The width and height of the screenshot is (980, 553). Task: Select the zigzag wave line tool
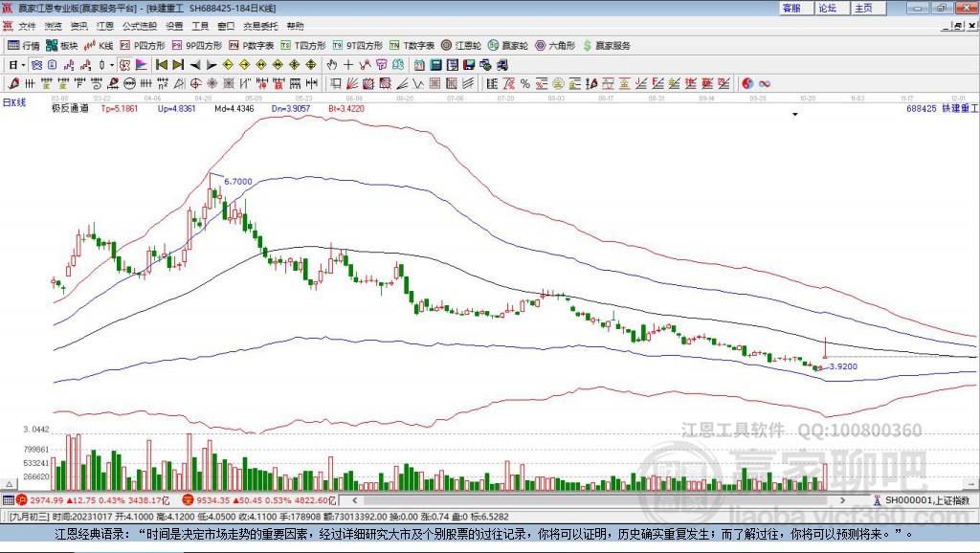418,83
